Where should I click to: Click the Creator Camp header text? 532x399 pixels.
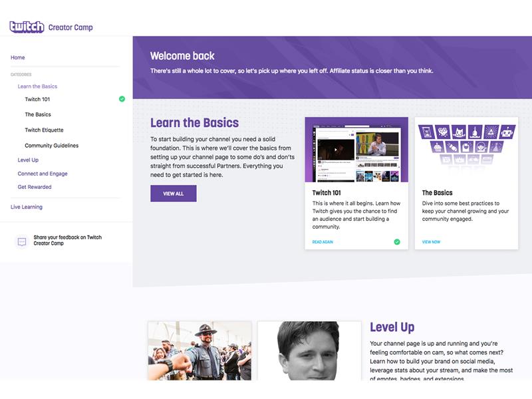pyautogui.click(x=70, y=27)
